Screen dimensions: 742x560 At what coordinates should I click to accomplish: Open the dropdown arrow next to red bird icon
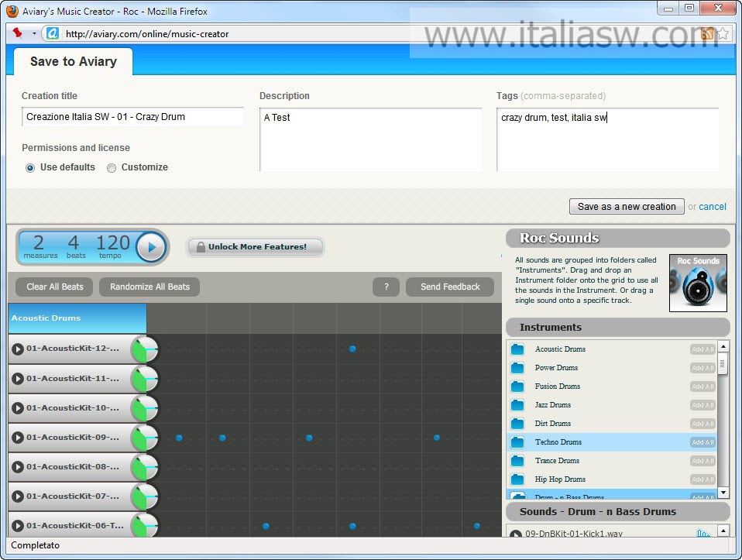(34, 33)
